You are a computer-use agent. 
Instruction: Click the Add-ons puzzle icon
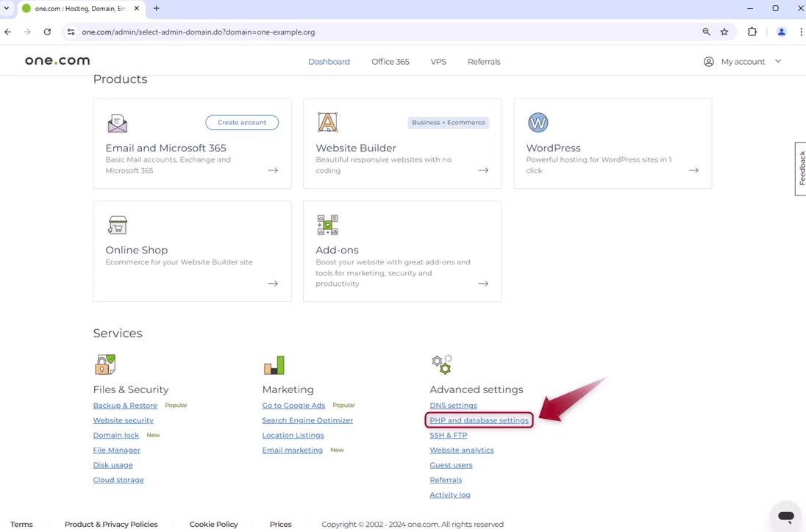tap(327, 225)
